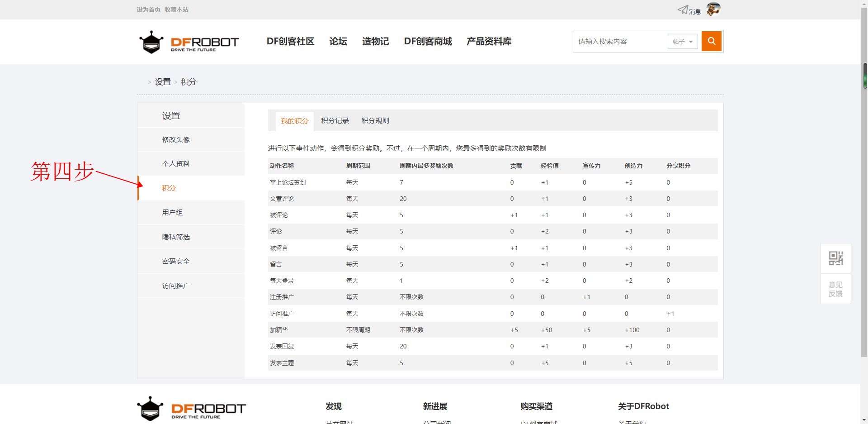The image size is (868, 424).
Task: Open 造物记 from the top navigation
Action: tap(375, 42)
